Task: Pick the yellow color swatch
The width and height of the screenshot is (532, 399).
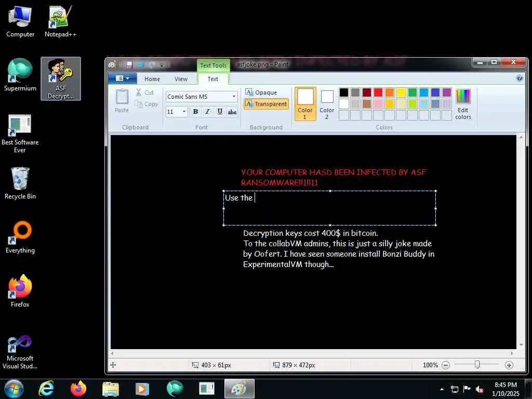Action: (x=401, y=92)
